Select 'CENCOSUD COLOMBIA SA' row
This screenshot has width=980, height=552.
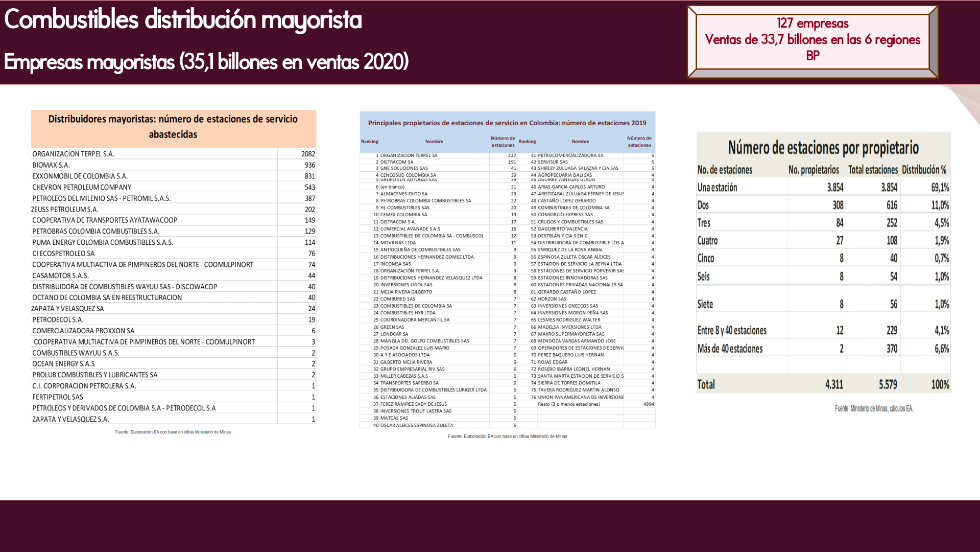coord(439,175)
